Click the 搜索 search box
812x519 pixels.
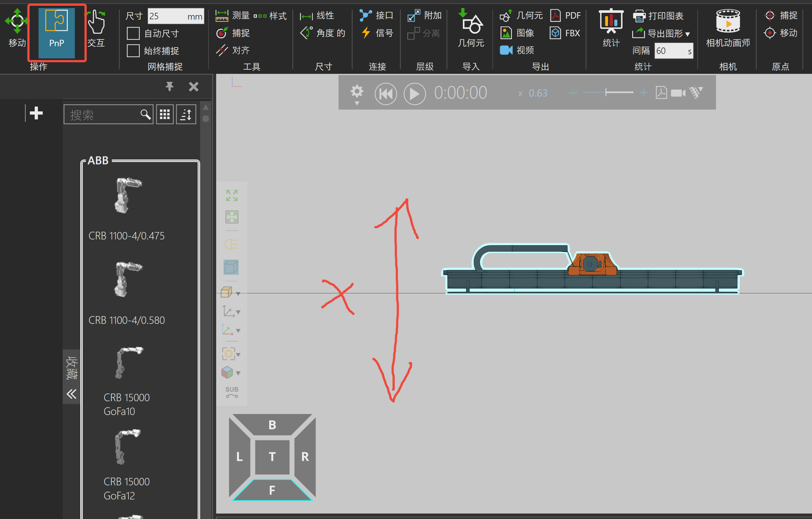[109, 115]
